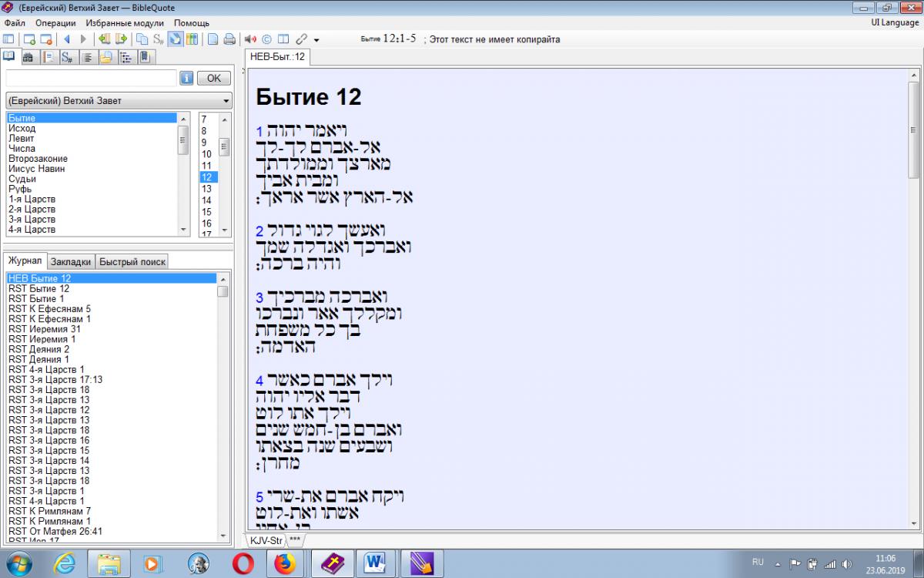Viewport: 924px width, 578px height.
Task: Toggle the left panel layout button
Action: [8, 39]
